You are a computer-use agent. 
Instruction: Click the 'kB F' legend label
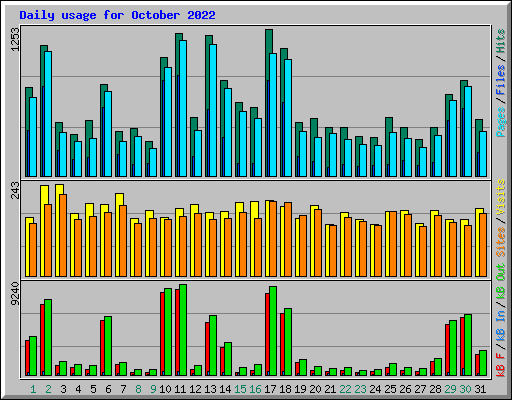click(501, 364)
